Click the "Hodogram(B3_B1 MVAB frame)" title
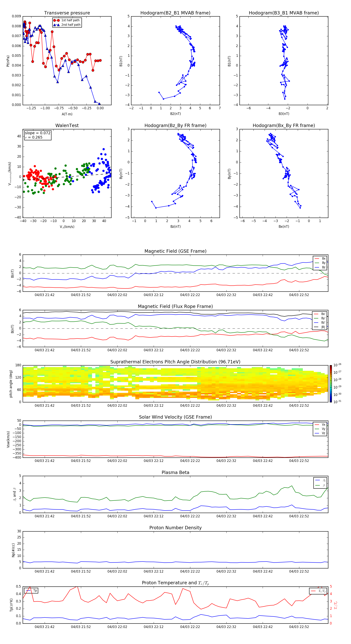 pos(284,13)
